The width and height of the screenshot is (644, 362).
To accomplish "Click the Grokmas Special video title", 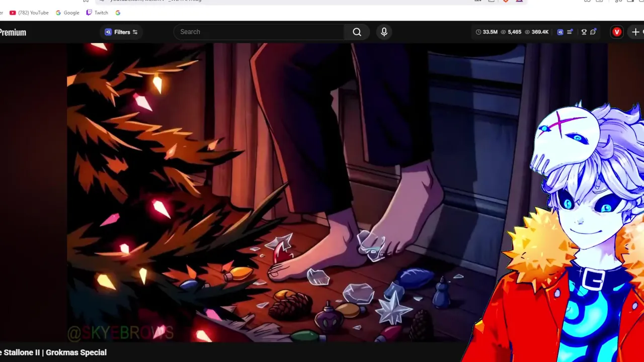I will click(53, 352).
